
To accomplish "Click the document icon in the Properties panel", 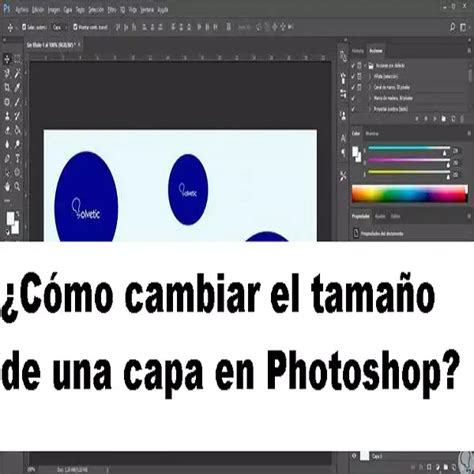I will 356,234.
